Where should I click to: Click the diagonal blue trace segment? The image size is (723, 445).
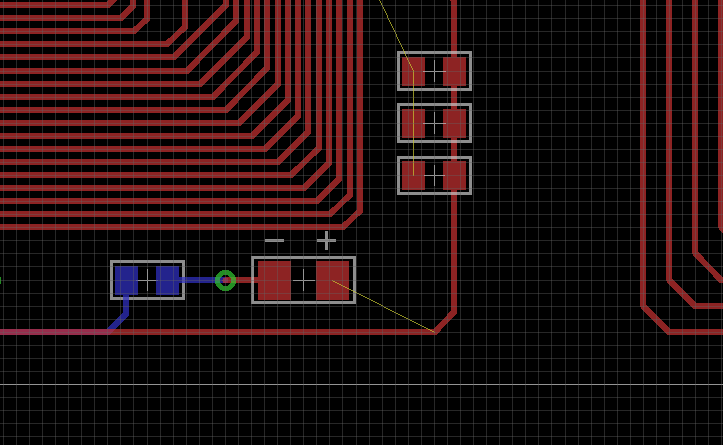point(117,322)
